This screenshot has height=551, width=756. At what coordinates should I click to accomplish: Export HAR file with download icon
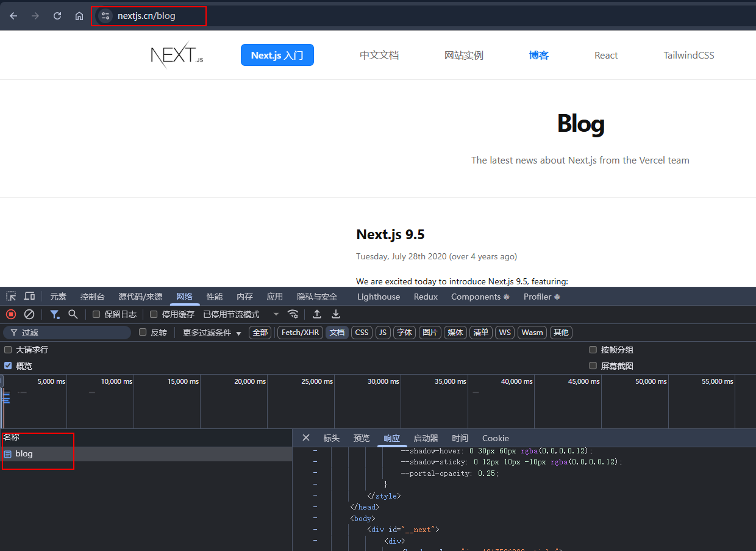pos(336,314)
